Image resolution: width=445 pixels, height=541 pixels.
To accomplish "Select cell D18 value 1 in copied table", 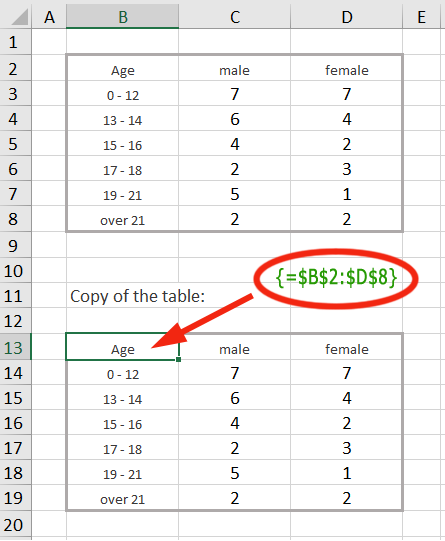I will [347, 472].
